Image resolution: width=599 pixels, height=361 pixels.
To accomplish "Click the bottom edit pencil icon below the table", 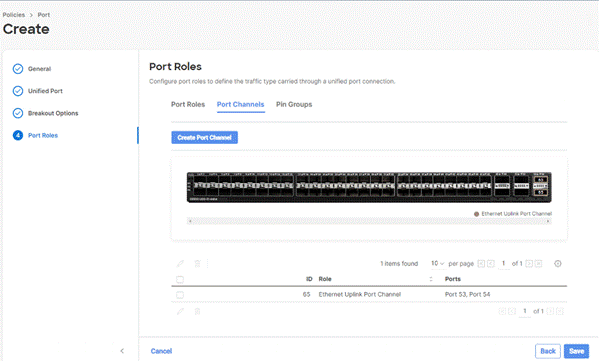I will 180,311.
